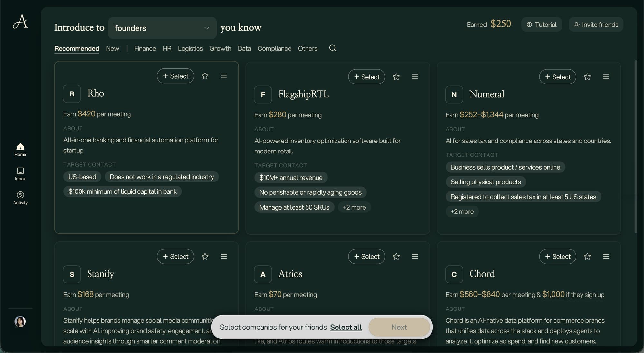Click the app logo in the sidebar

click(x=20, y=22)
